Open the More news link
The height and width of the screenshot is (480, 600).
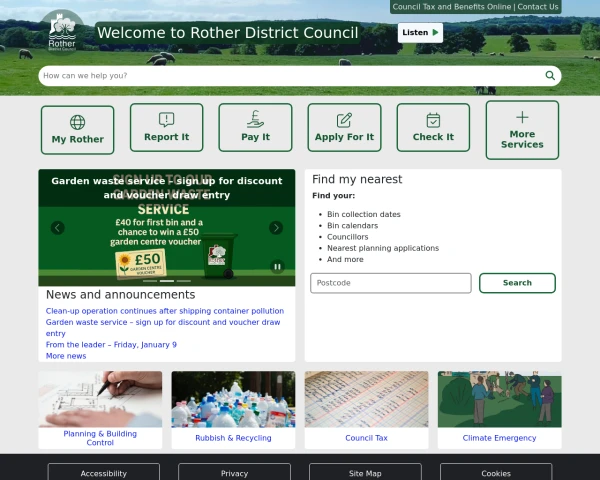[x=66, y=356]
